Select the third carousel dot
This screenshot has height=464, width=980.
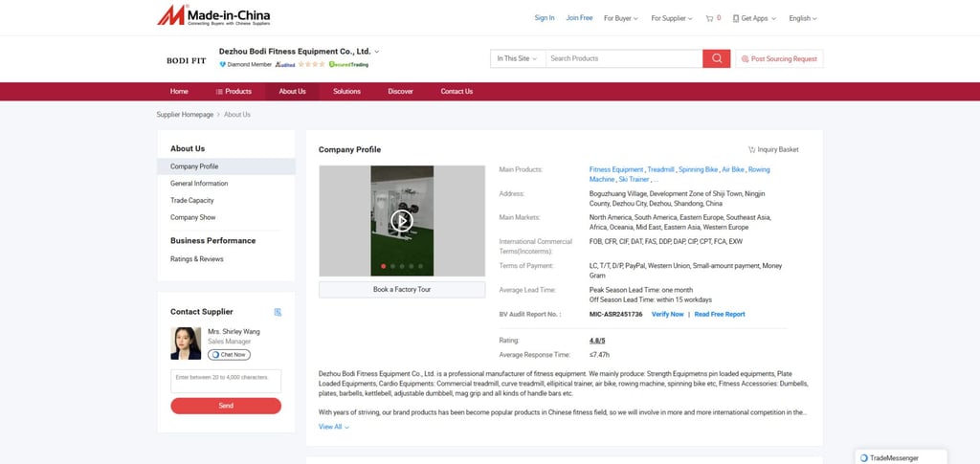click(x=402, y=266)
